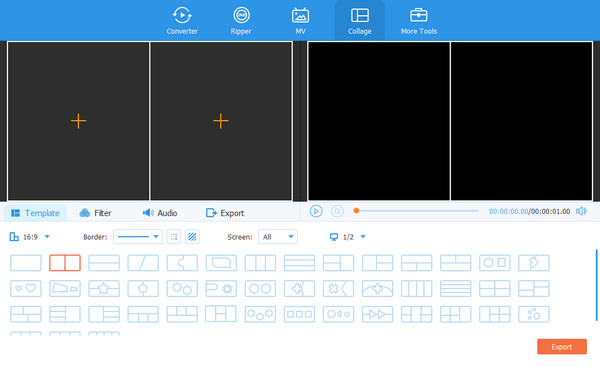
Task: Add media to the left collage cell
Action: (78, 121)
